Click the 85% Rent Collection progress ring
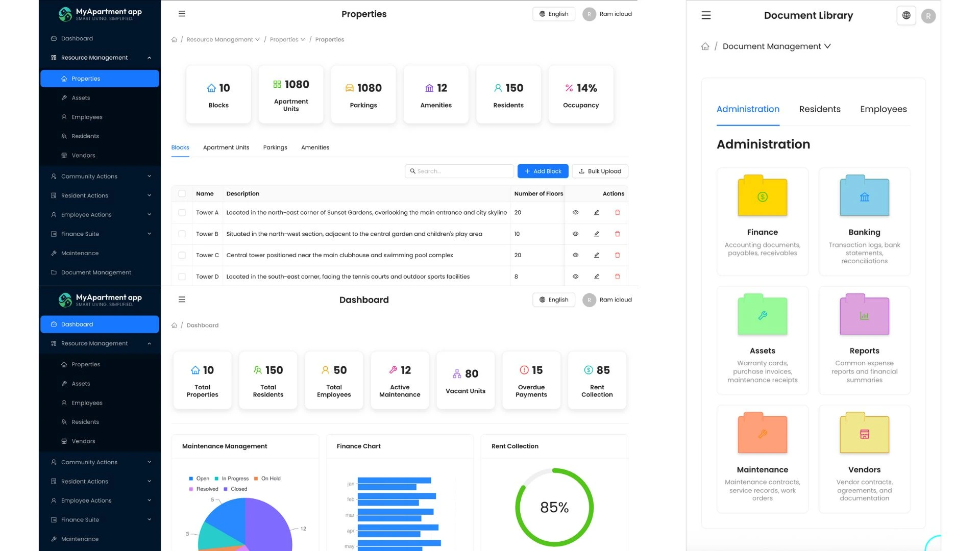The height and width of the screenshot is (551, 980). 554,507
